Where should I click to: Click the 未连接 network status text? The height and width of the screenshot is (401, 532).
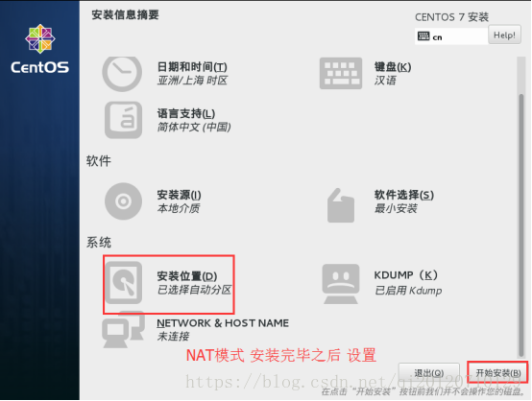173,337
